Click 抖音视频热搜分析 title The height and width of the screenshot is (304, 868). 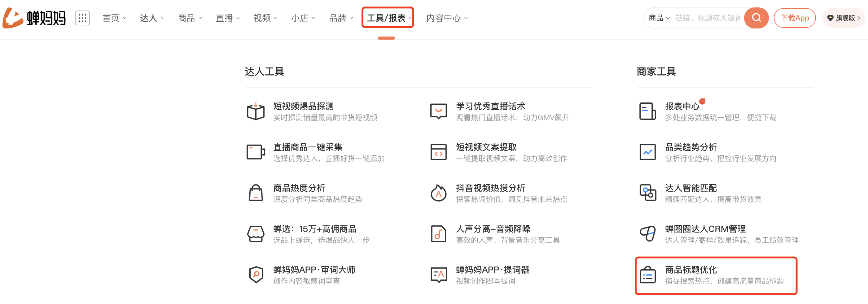pos(490,188)
